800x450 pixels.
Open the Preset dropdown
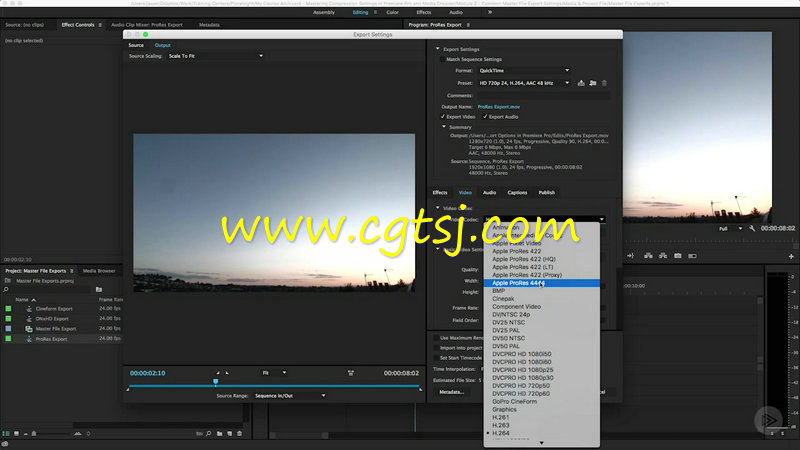[524, 83]
